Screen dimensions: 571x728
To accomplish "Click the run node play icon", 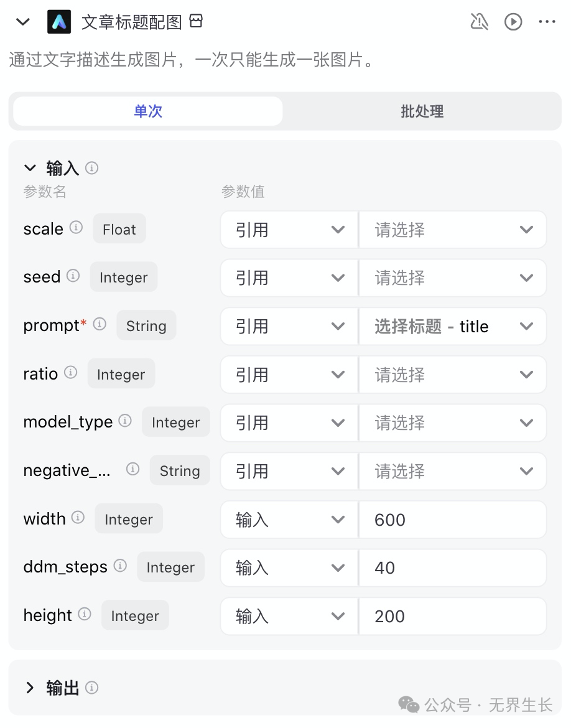I will pos(513,22).
